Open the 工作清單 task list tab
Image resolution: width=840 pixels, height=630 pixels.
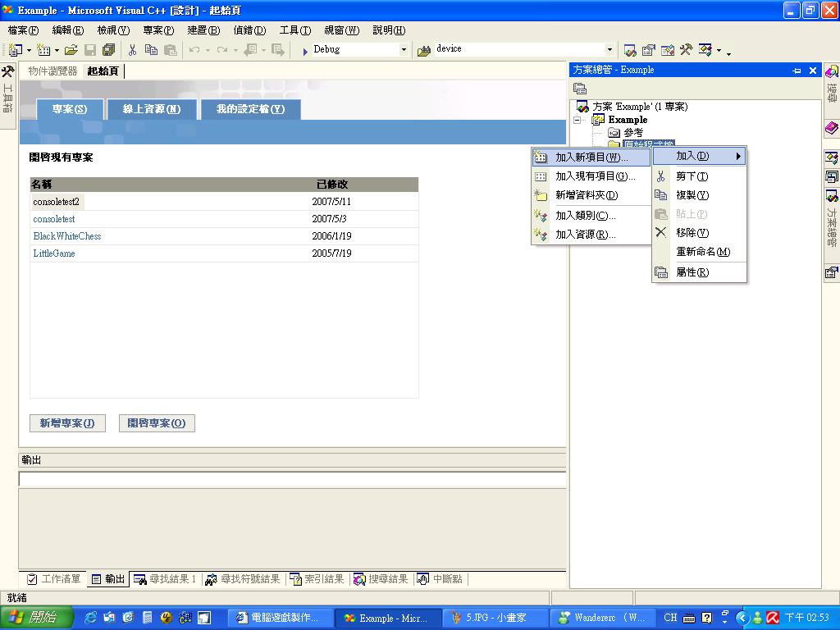53,579
